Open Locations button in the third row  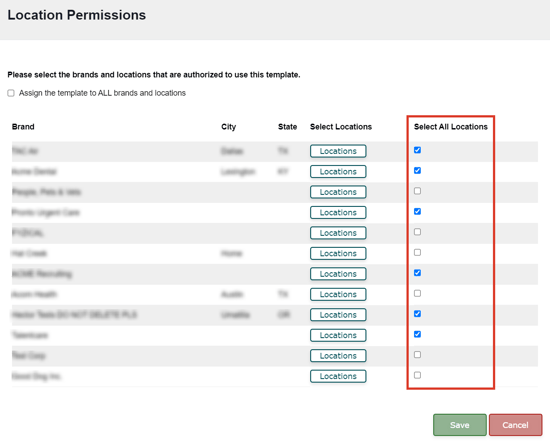click(x=338, y=192)
